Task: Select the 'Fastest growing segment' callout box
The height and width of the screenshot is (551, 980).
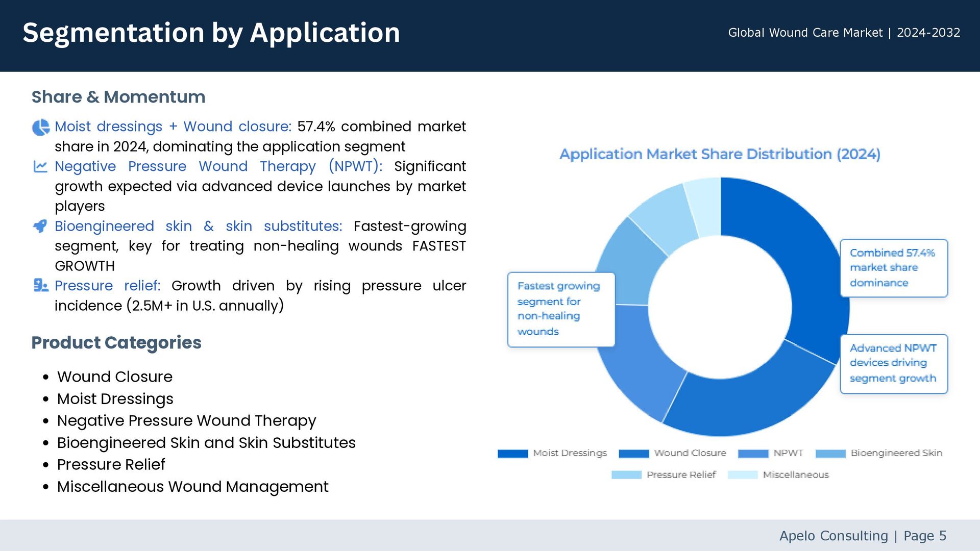Action: pyautogui.click(x=560, y=309)
